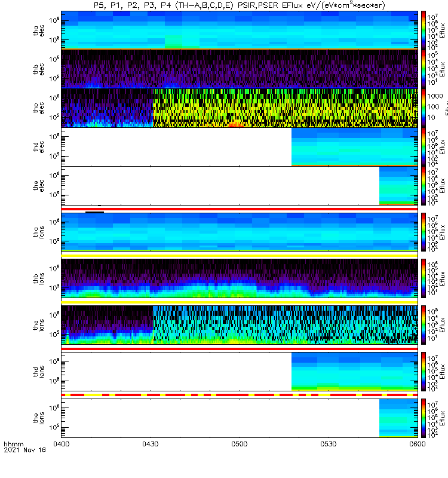448x478 pixels.
Task: Click the solid red bar below thc ions
Action: (x=240, y=349)
